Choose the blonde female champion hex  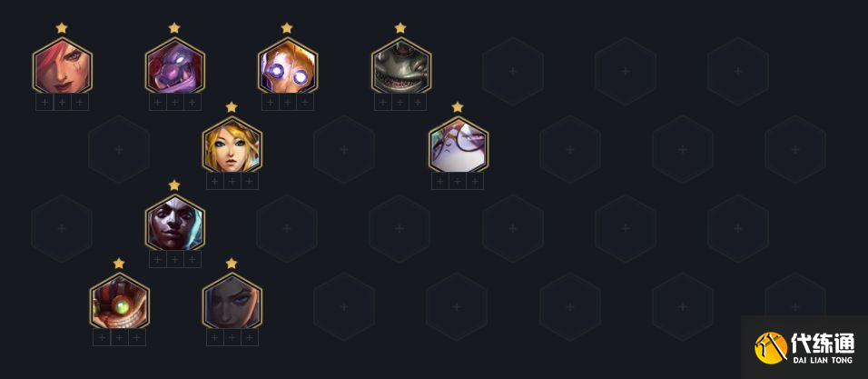point(232,145)
